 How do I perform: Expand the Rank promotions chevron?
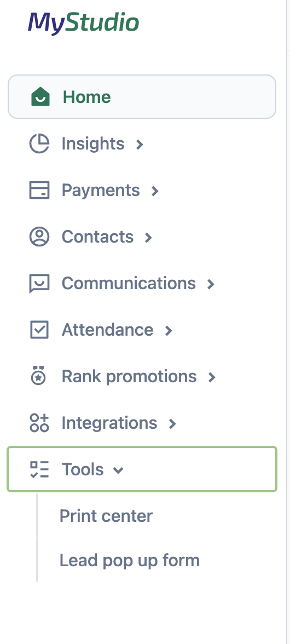(x=212, y=377)
